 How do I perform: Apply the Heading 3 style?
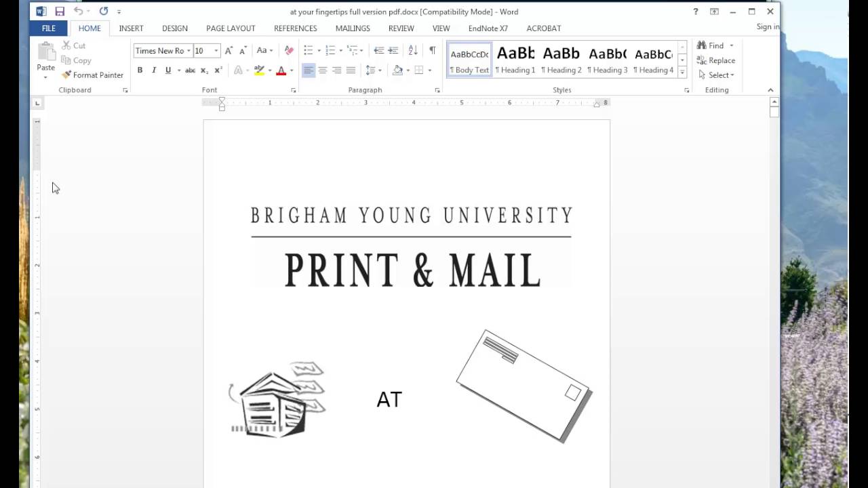click(x=608, y=59)
